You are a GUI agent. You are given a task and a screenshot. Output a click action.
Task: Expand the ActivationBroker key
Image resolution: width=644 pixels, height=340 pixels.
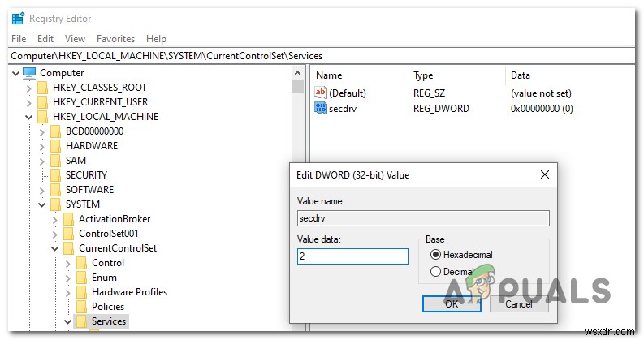pos(55,220)
